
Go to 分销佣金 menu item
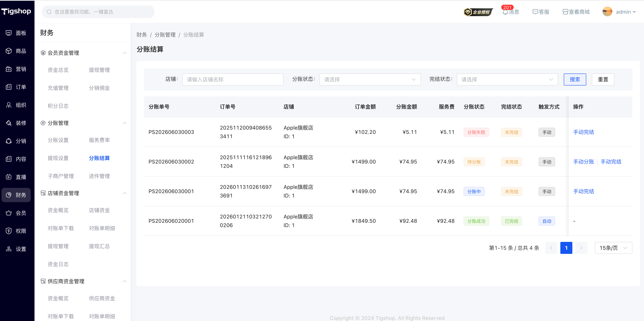click(99, 88)
